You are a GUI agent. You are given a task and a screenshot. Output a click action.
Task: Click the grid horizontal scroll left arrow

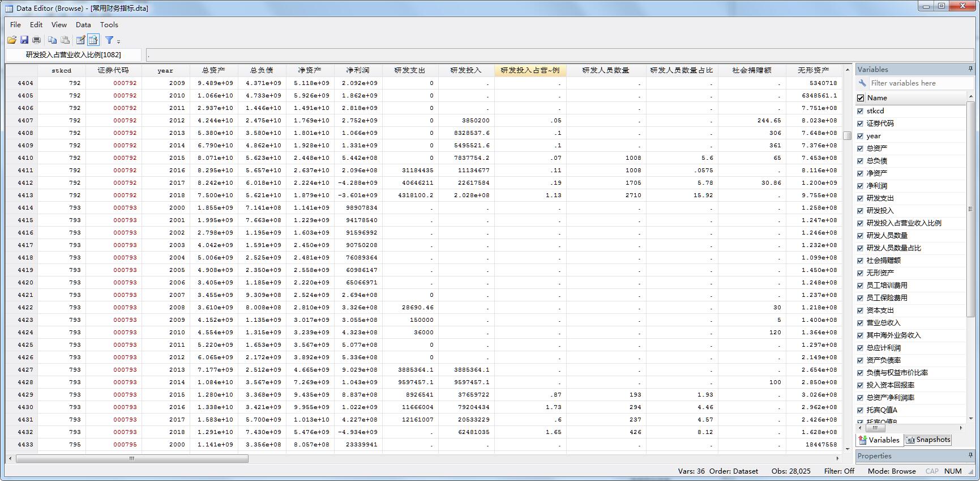tap(10, 458)
